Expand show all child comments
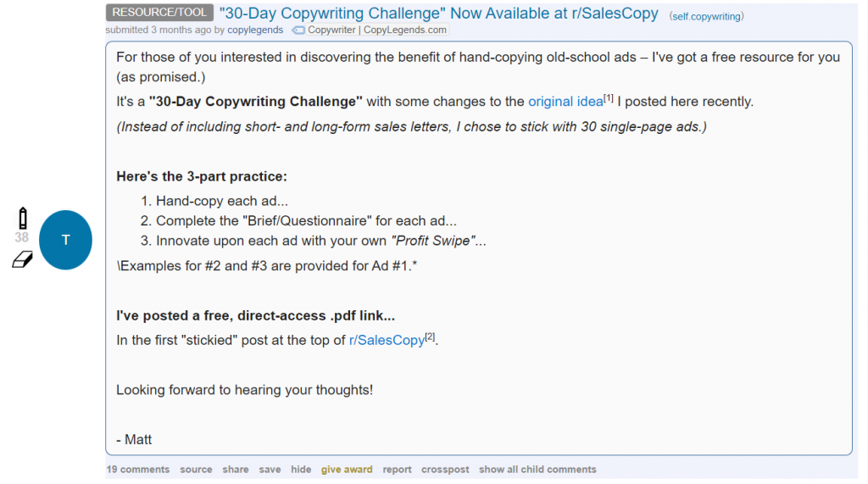Screen dimensions: 868x484 [x=537, y=469]
